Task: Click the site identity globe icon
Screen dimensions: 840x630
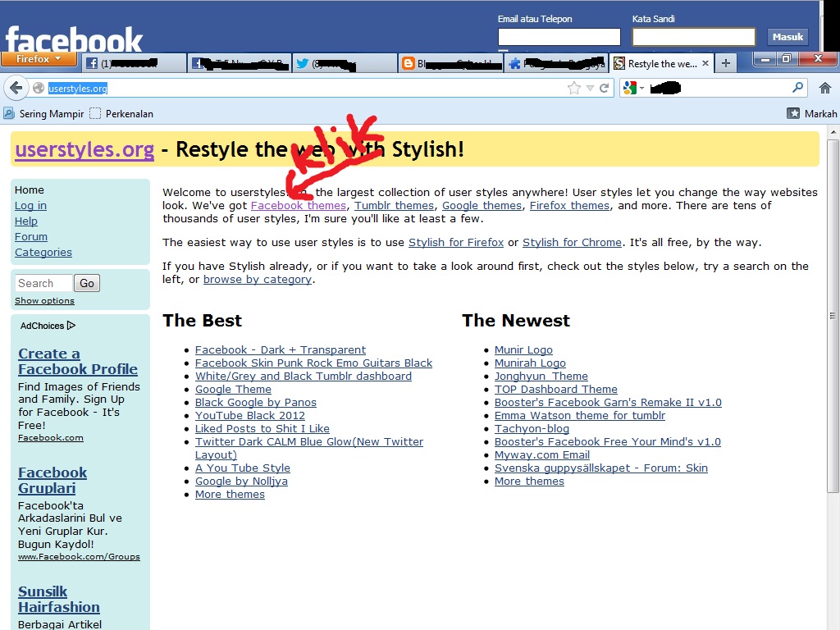Action: click(x=39, y=88)
